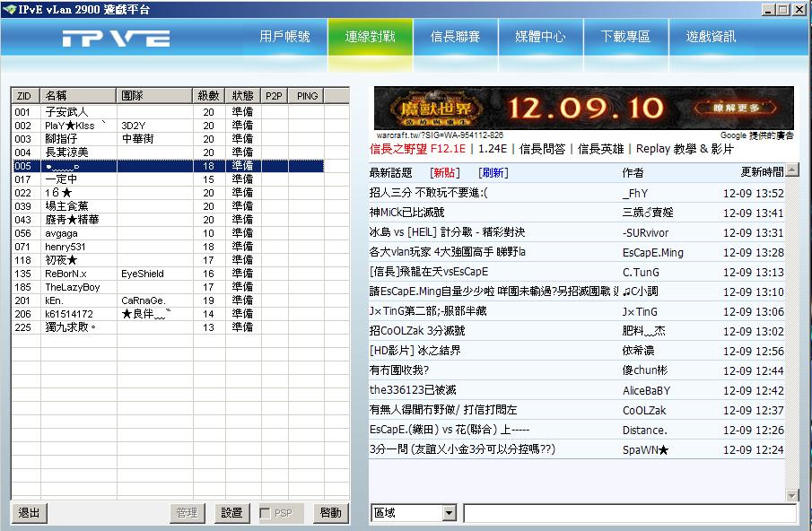
Task: Select player row 071 henry531
Action: pos(168,247)
